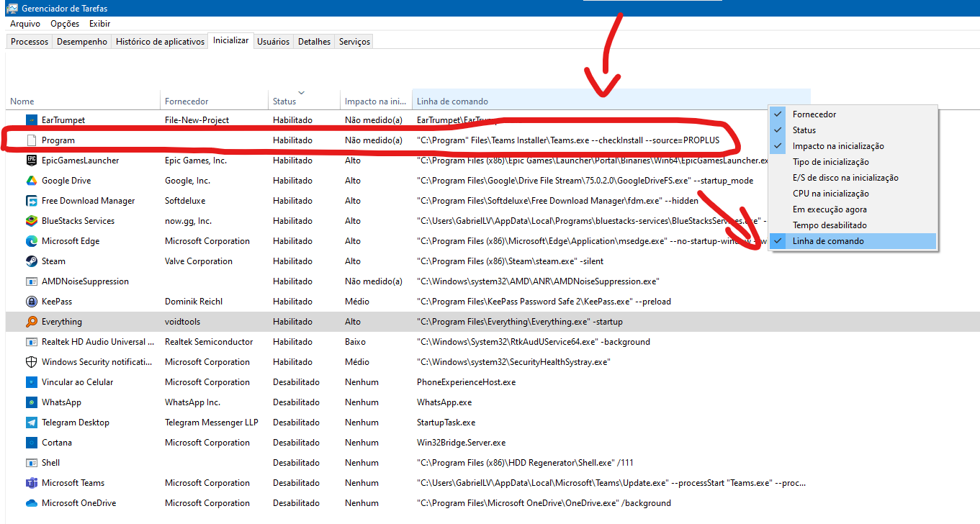The height and width of the screenshot is (524, 980).
Task: Switch to the Desempenho tab
Action: pos(82,42)
